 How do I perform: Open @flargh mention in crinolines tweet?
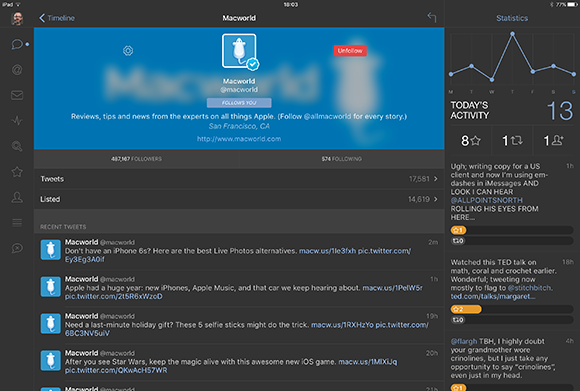coord(464,341)
